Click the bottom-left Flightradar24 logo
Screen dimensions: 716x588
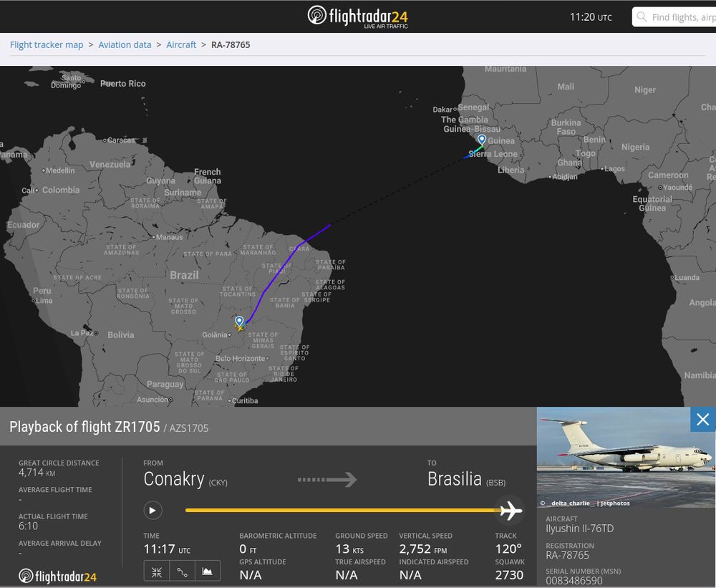pos(57,577)
